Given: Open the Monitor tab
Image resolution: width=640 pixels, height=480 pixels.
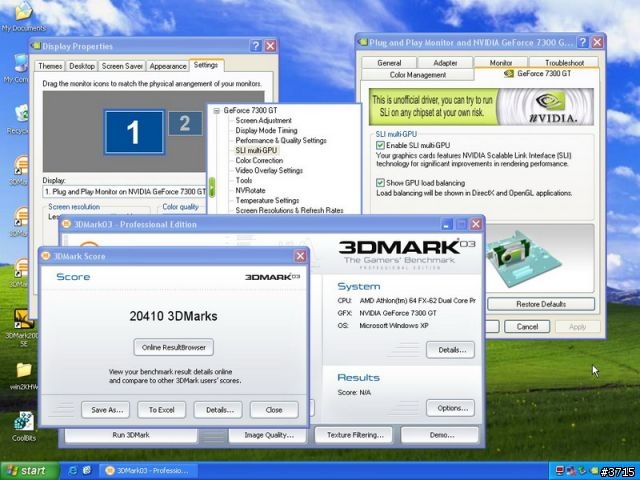Looking at the screenshot, I should pos(501,63).
